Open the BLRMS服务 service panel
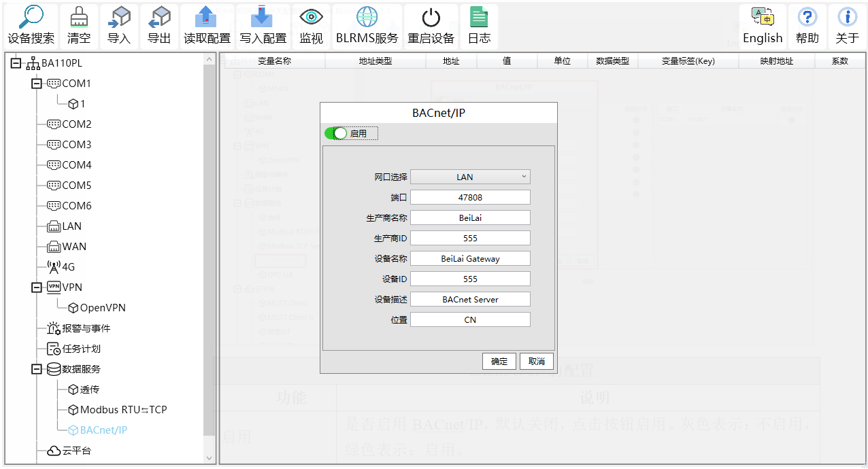 click(367, 25)
